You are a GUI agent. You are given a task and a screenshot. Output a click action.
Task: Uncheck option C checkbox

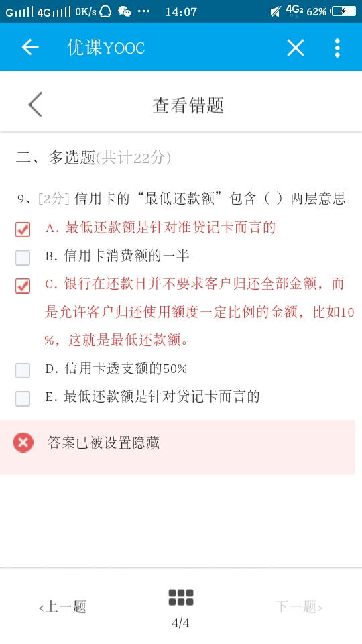(x=23, y=286)
